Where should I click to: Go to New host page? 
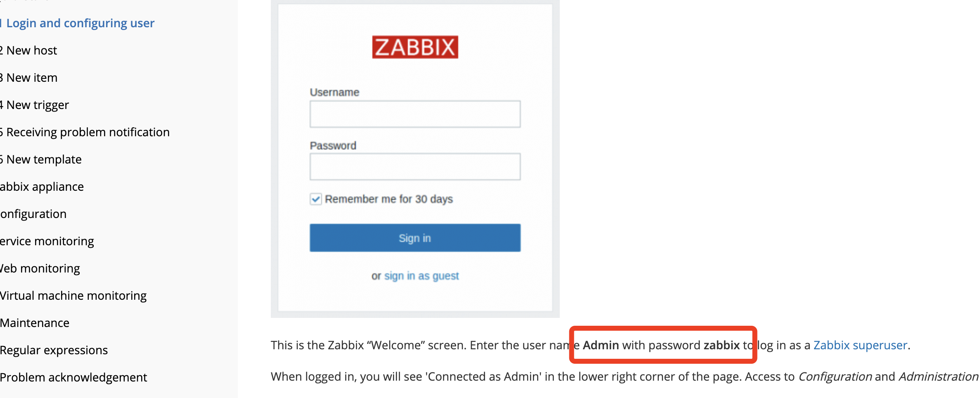click(29, 50)
